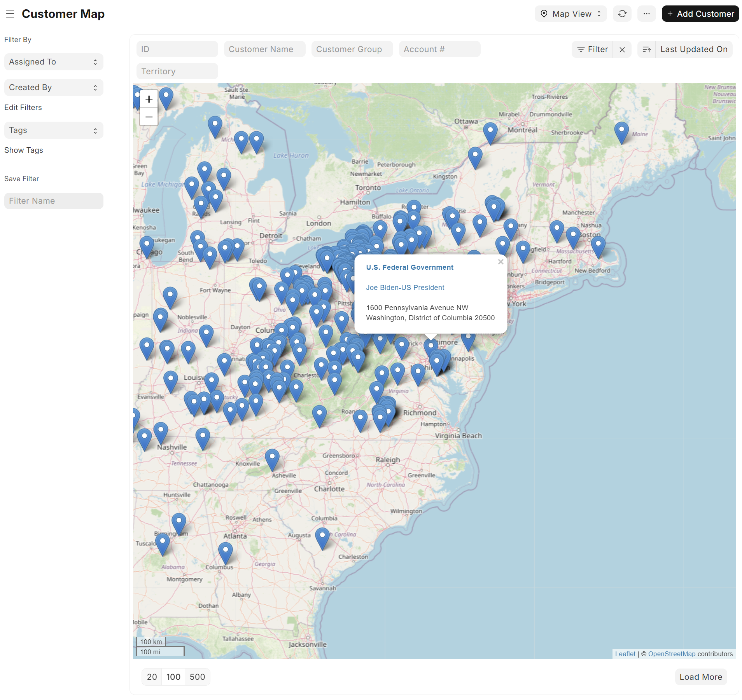Set page size to 20

point(152,677)
